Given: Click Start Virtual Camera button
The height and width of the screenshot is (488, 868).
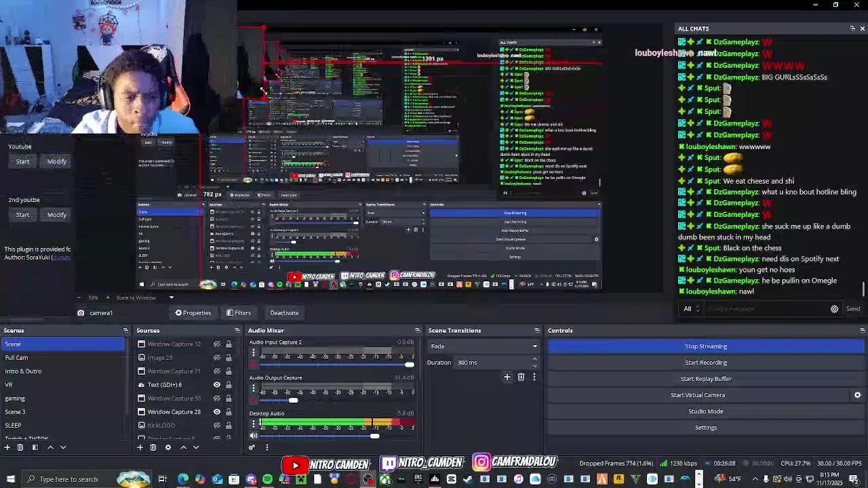Looking at the screenshot, I should 698,395.
